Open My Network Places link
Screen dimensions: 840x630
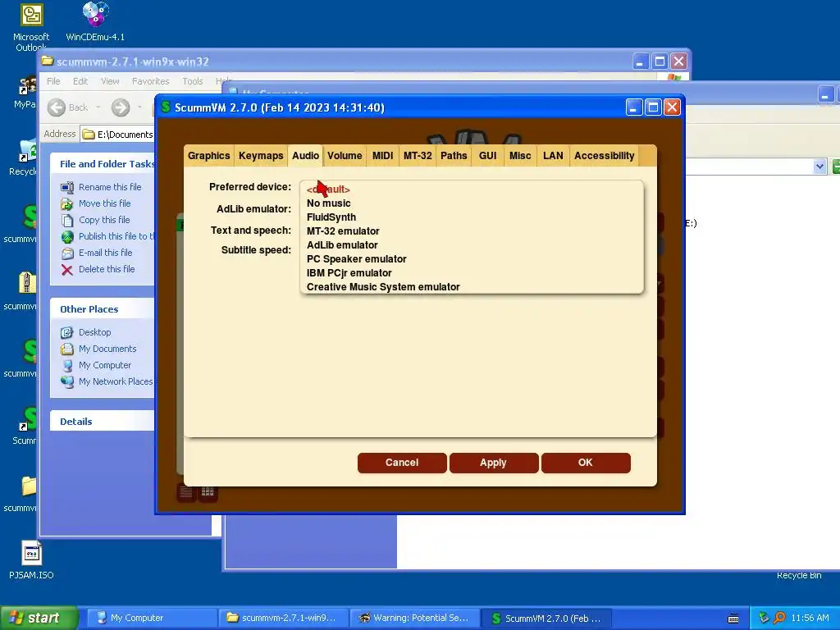click(x=116, y=381)
